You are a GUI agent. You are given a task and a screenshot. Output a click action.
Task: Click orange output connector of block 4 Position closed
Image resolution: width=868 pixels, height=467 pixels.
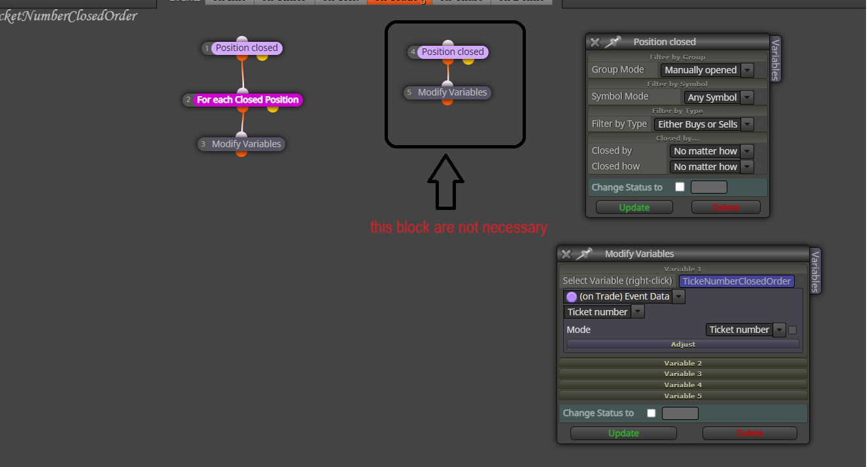pyautogui.click(x=448, y=61)
